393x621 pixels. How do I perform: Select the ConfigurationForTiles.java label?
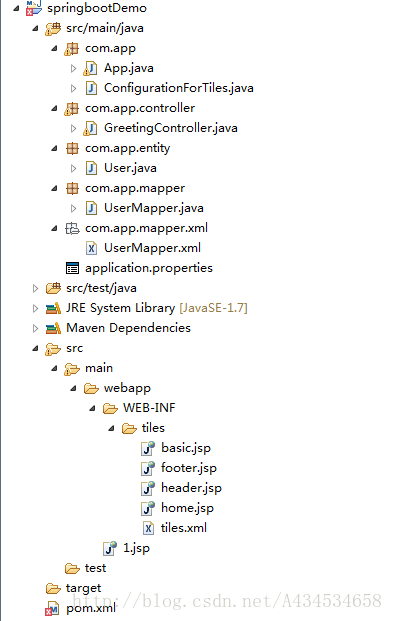pos(179,88)
